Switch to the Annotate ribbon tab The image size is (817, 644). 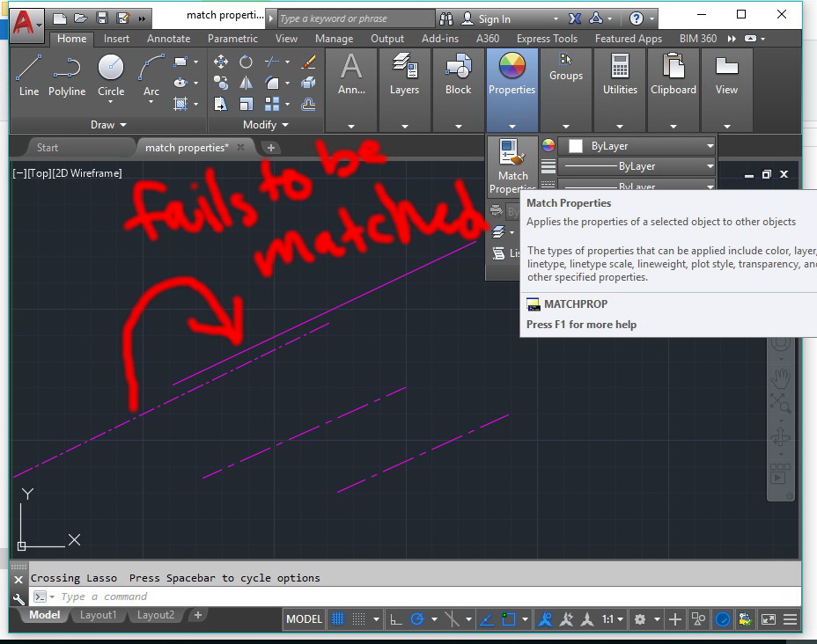[x=168, y=38]
